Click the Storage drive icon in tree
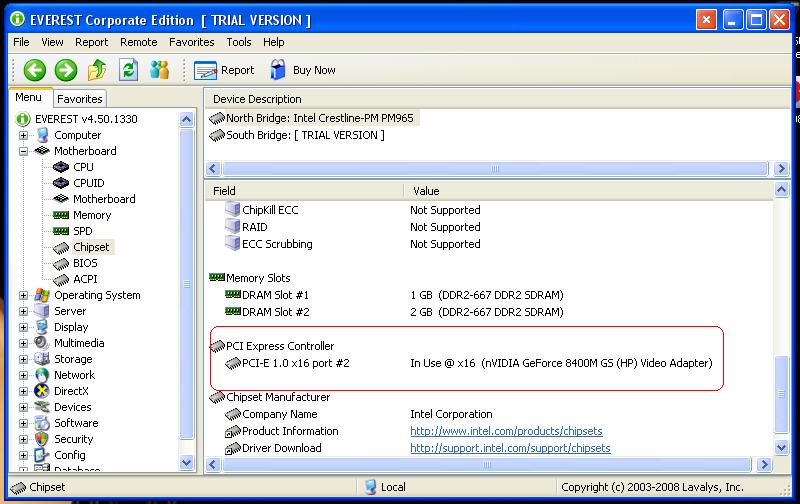This screenshot has height=504, width=800. [x=42, y=359]
